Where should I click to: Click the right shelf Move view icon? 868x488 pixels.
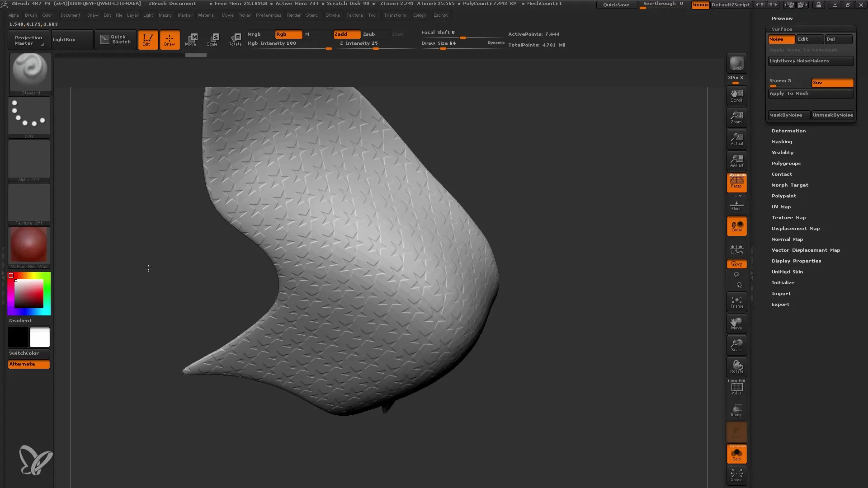736,324
